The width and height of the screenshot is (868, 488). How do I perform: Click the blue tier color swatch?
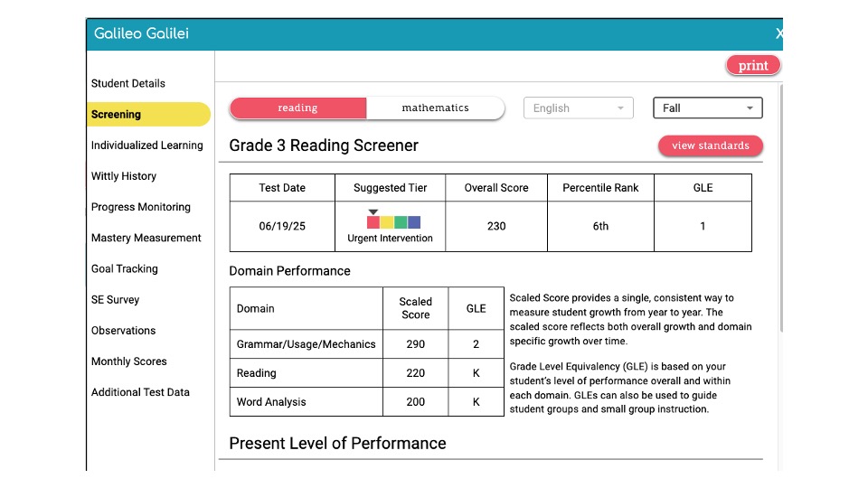point(414,222)
